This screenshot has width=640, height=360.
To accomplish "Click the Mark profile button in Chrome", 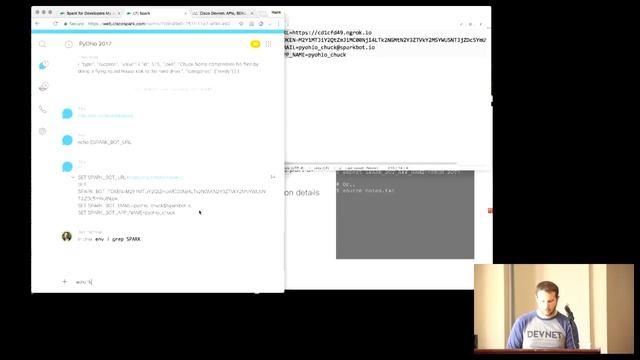I will point(276,12).
